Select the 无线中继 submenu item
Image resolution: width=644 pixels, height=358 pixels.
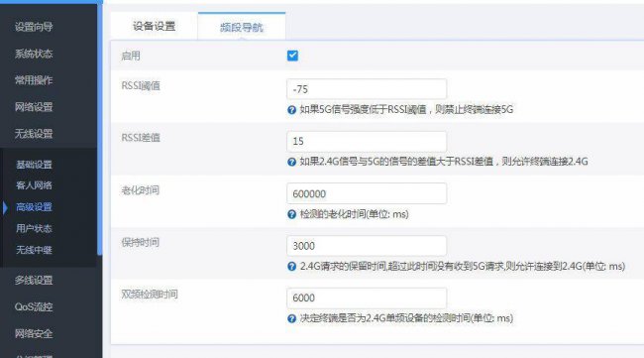tap(34, 250)
